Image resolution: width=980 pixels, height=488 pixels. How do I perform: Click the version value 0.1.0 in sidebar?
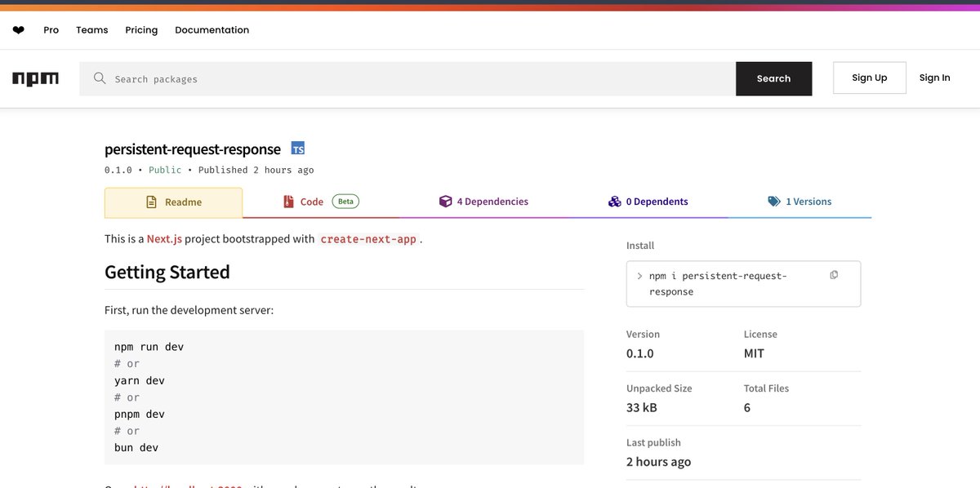(x=640, y=353)
